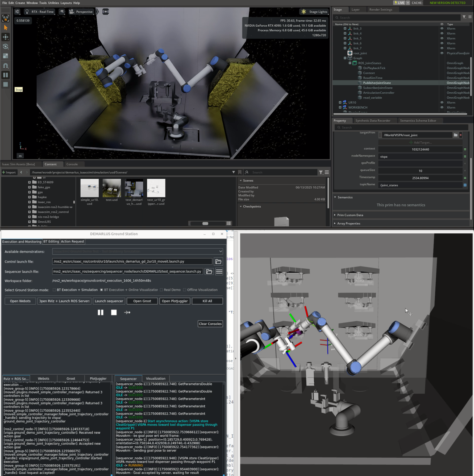Select the Rotate tool in the viewport toolbar

6,47
